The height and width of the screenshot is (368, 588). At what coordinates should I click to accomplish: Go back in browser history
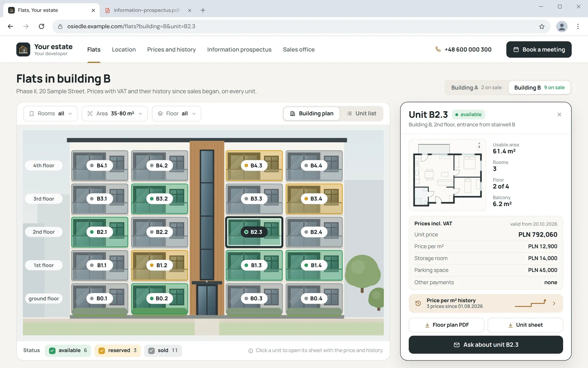click(x=10, y=26)
